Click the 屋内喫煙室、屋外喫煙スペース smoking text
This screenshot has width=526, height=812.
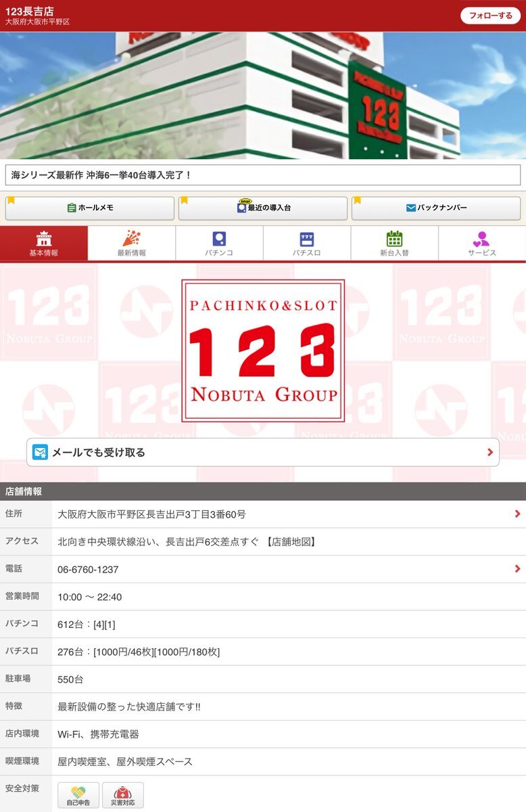(125, 762)
